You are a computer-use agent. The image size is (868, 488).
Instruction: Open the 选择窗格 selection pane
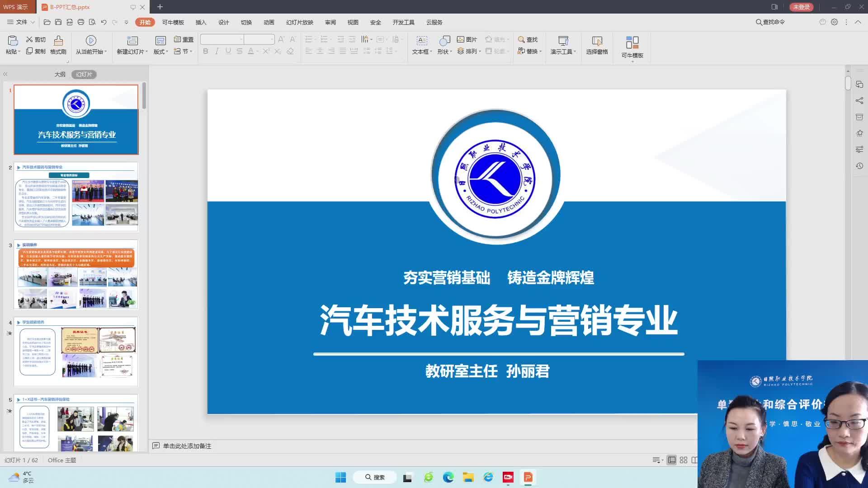597,45
